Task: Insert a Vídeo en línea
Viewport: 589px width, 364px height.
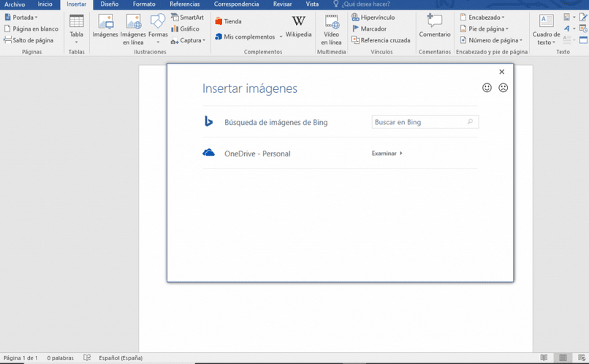Action: tap(331, 29)
